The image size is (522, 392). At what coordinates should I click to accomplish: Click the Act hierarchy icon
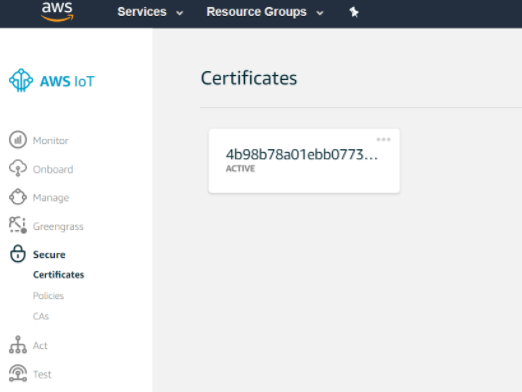[18, 345]
